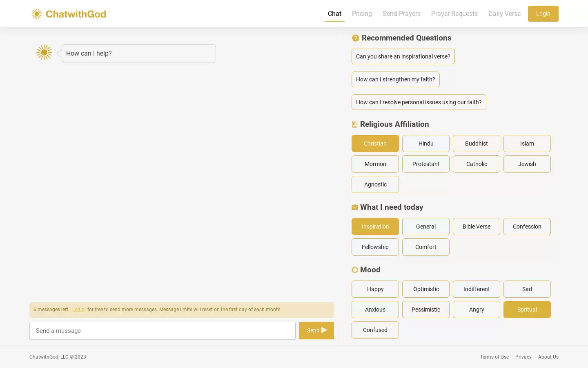Screen dimensions: 588x368
Task: Open Prayer Requests in the navigation
Action: point(454,14)
